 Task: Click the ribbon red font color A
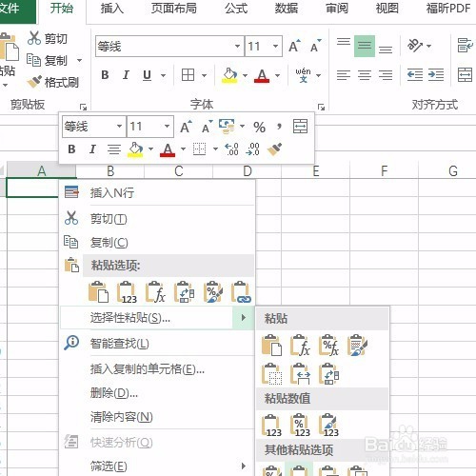click(262, 75)
